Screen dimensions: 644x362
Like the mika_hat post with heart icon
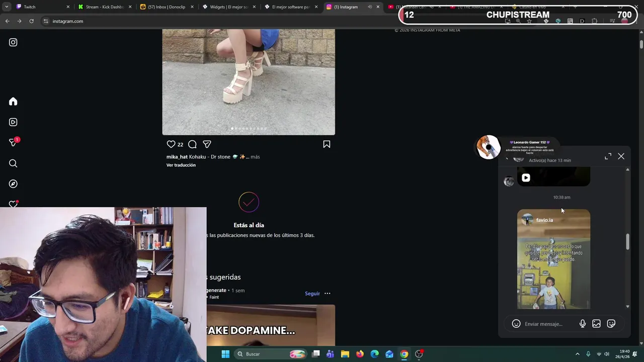[x=171, y=144]
